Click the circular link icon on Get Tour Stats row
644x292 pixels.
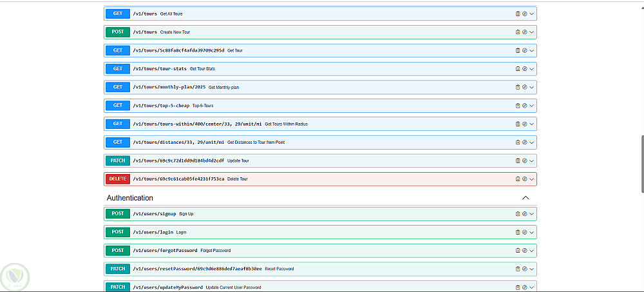tap(524, 69)
